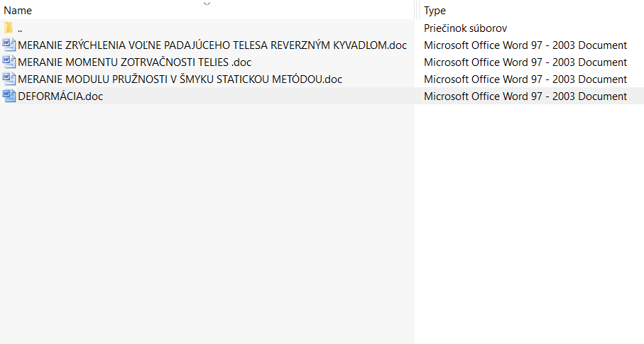
Task: Select the DEFORMÁCIA.doc file name
Action: coord(60,96)
